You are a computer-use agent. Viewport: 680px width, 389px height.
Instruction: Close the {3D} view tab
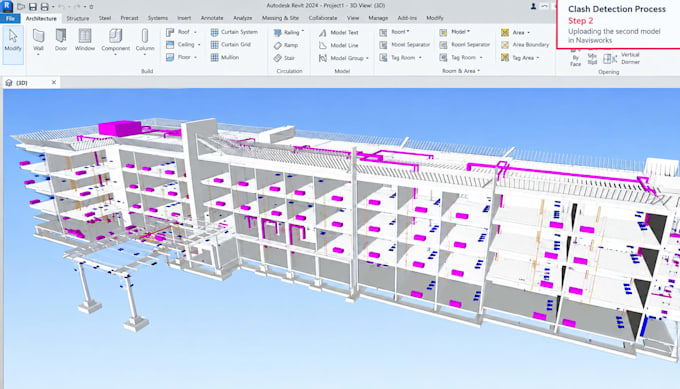tap(54, 82)
